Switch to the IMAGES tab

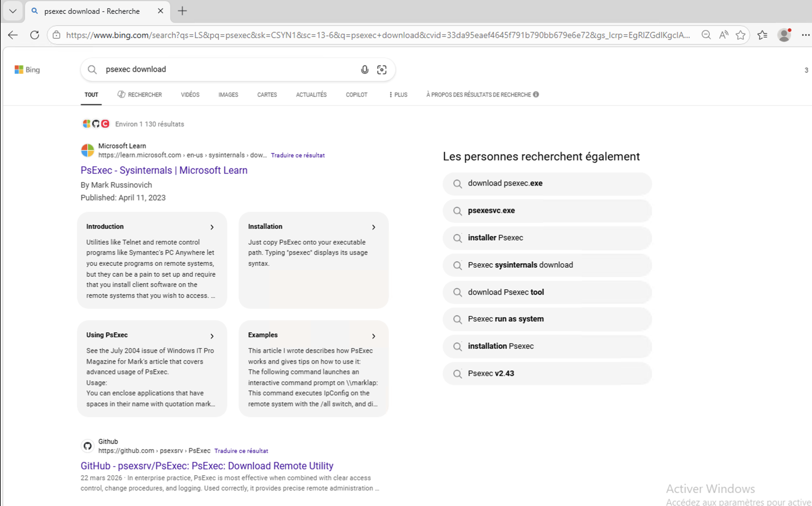pos(228,95)
